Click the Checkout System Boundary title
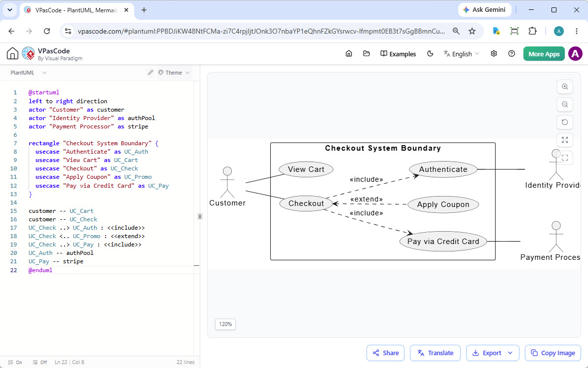Viewport: 588px width, 368px height. [x=383, y=148]
